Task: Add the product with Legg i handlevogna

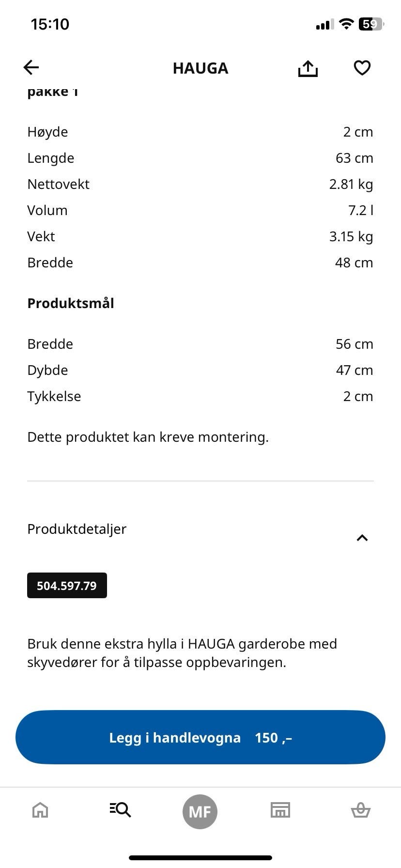Action: 200,737
